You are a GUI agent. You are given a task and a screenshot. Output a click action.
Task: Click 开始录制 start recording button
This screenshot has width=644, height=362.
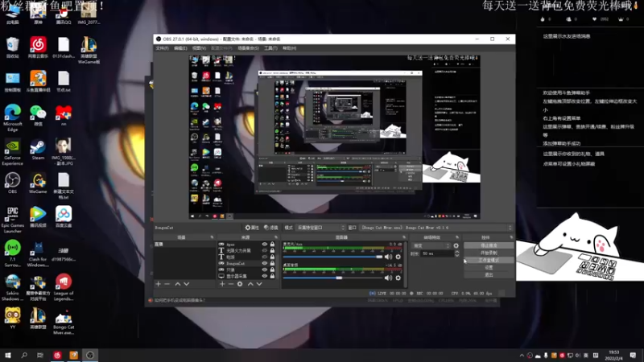(x=489, y=253)
